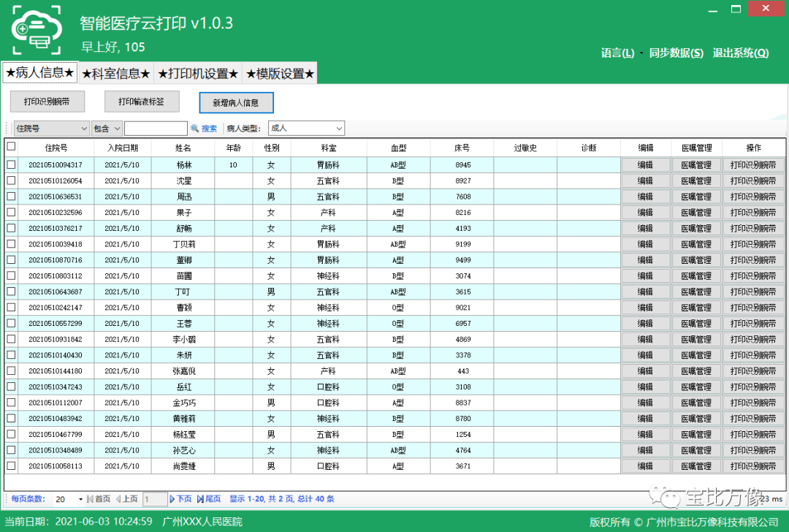
Task: Click 编辑 button for patient 沈星
Action: tap(645, 180)
